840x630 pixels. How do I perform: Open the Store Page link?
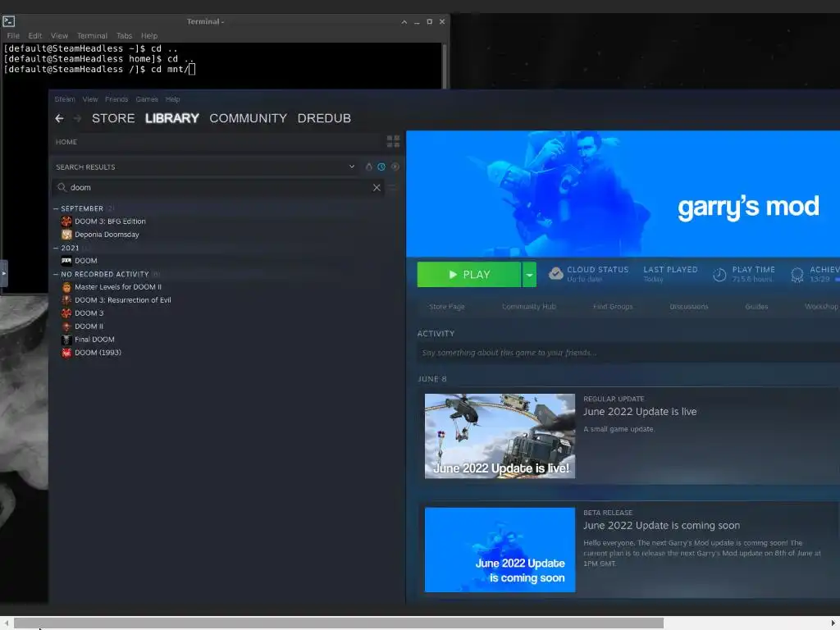[x=447, y=307]
